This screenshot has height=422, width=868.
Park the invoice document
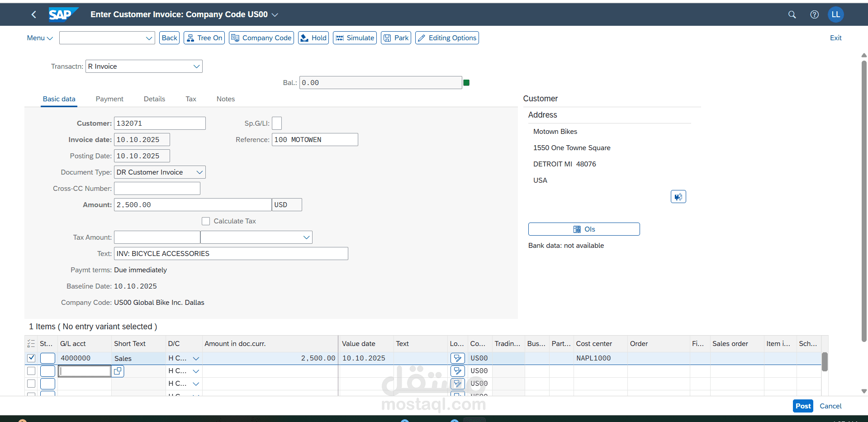[x=396, y=38]
